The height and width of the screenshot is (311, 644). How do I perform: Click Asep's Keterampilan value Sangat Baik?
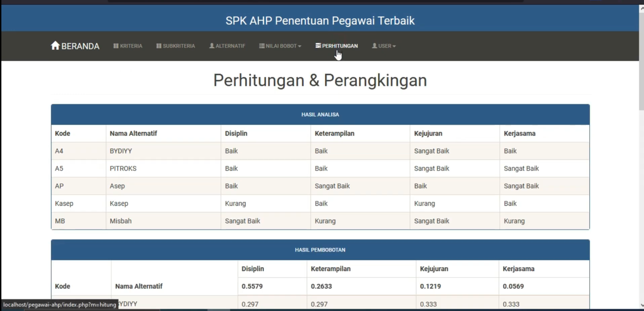click(x=332, y=186)
